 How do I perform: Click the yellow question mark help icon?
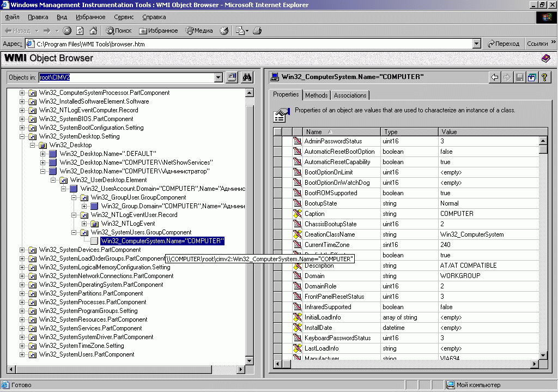tap(544, 77)
